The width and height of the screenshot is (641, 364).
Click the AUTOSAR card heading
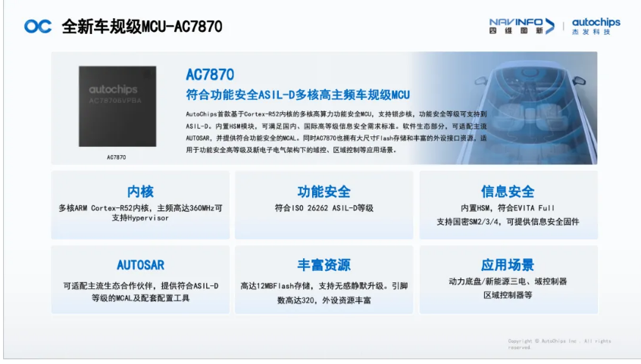pos(140,265)
